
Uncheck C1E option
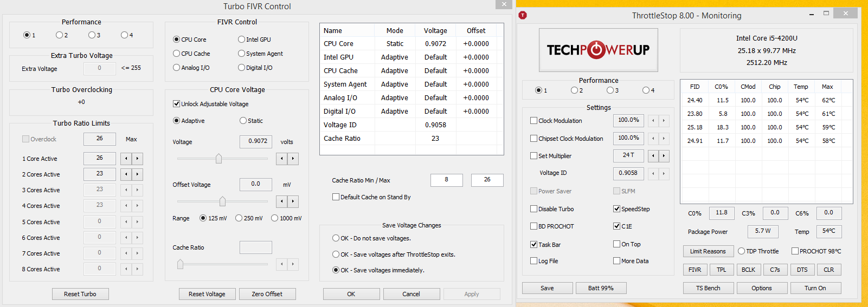[x=617, y=226]
